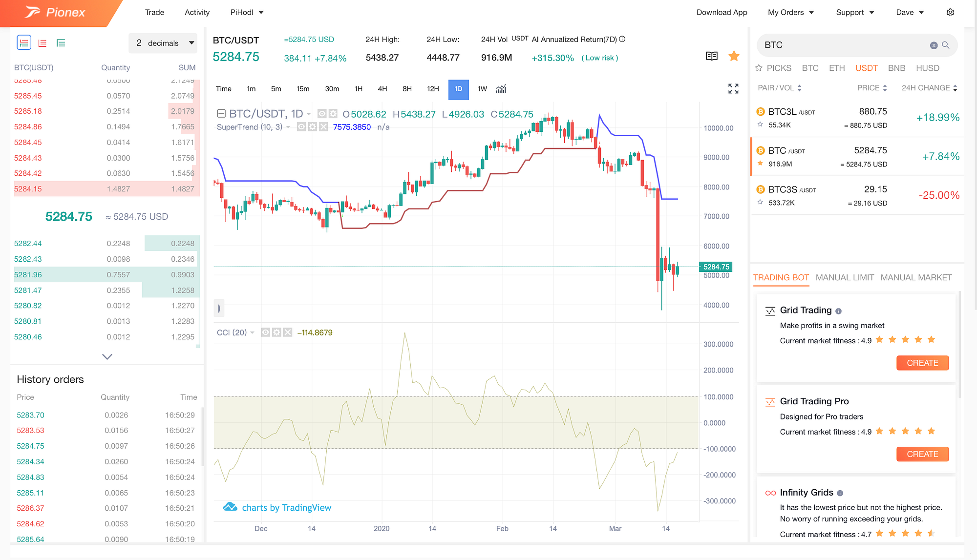Switch to the PICKS tab

click(x=773, y=68)
